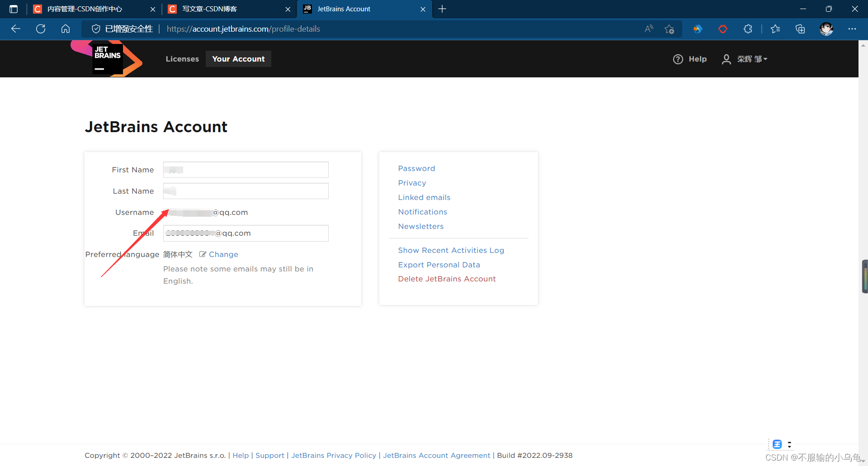Add this page to favorites
This screenshot has width=868, height=466.
pyautogui.click(x=670, y=29)
